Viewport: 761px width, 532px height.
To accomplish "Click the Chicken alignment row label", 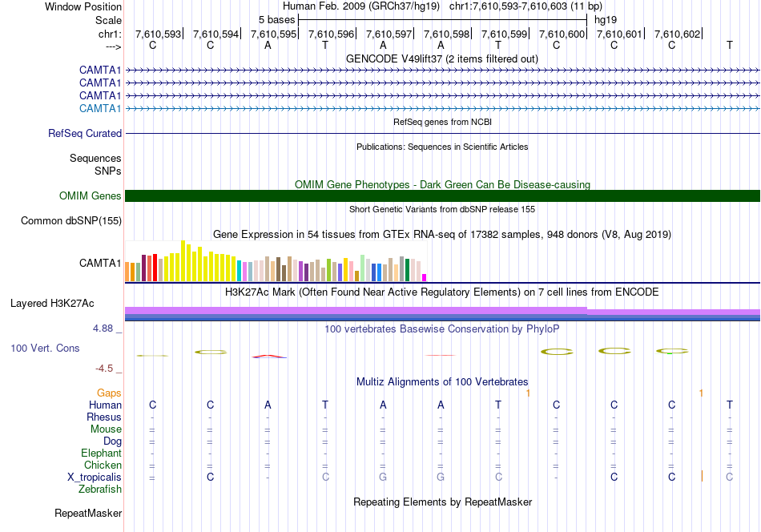I will (103, 465).
